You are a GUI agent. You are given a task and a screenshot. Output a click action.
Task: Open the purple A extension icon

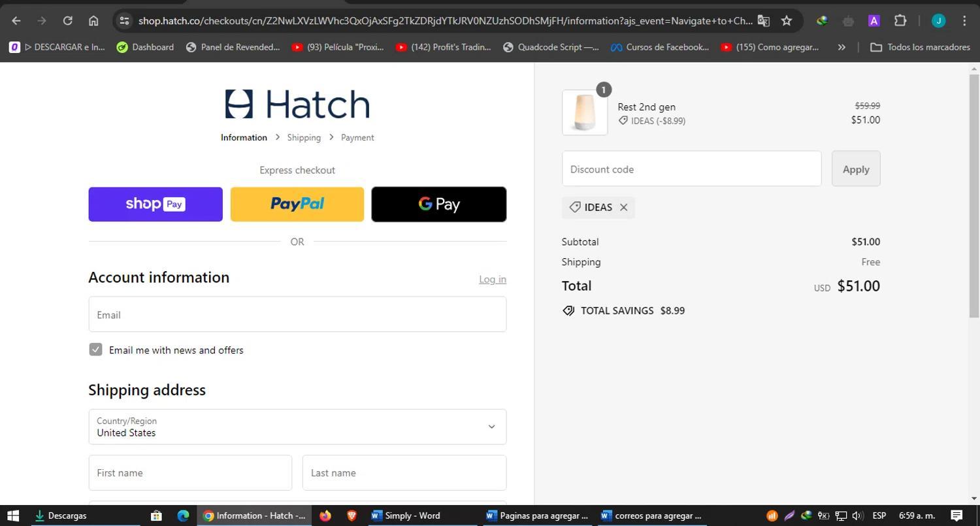[x=874, y=21]
